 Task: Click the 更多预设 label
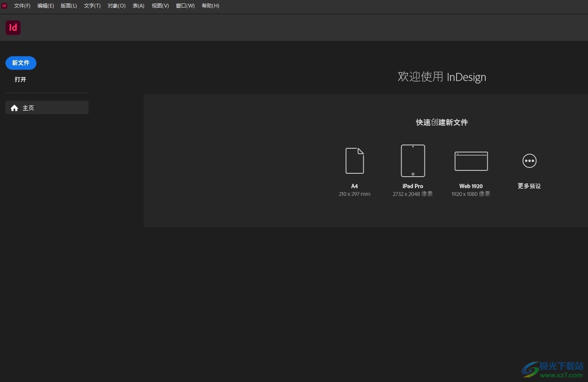point(529,186)
